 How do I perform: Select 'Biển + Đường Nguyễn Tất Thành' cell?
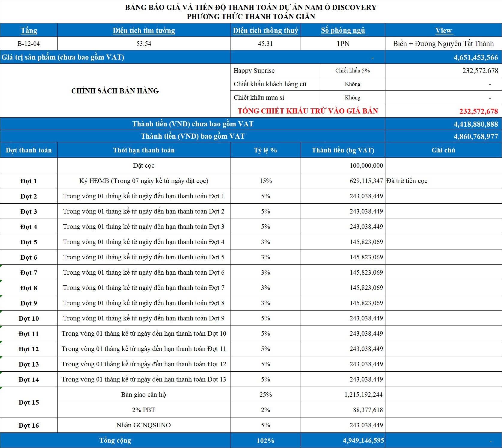click(444, 44)
